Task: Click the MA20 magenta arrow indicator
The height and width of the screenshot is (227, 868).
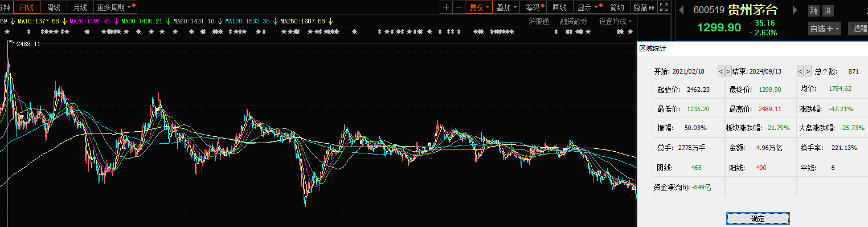Action: point(117,21)
